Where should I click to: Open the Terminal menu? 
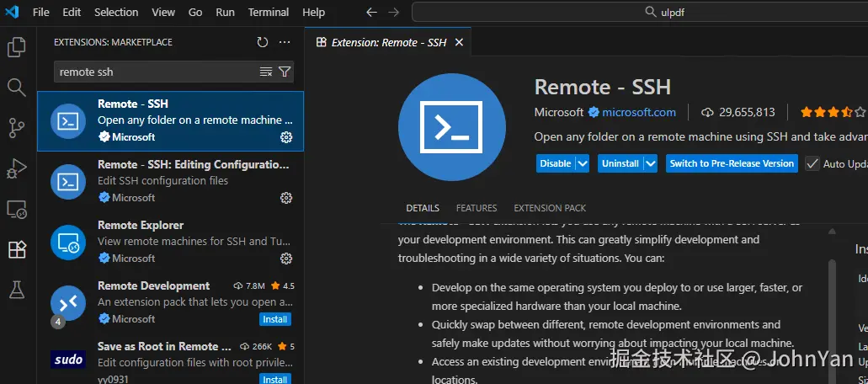(268, 13)
